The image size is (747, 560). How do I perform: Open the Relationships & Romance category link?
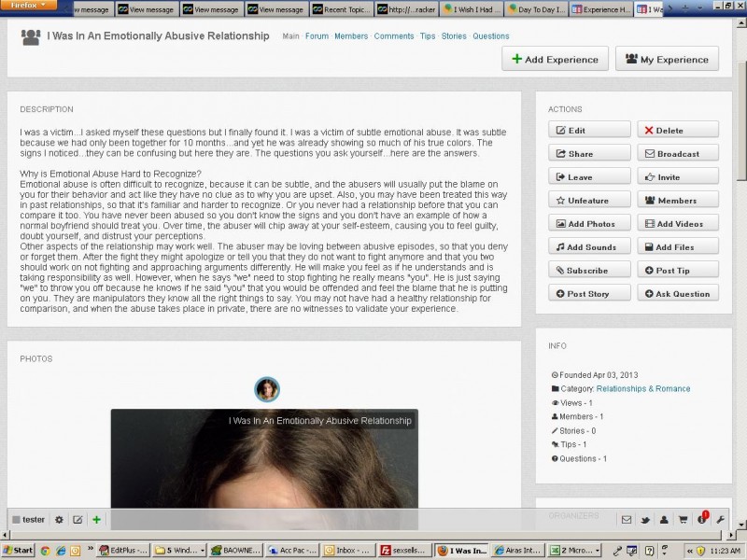(x=643, y=388)
